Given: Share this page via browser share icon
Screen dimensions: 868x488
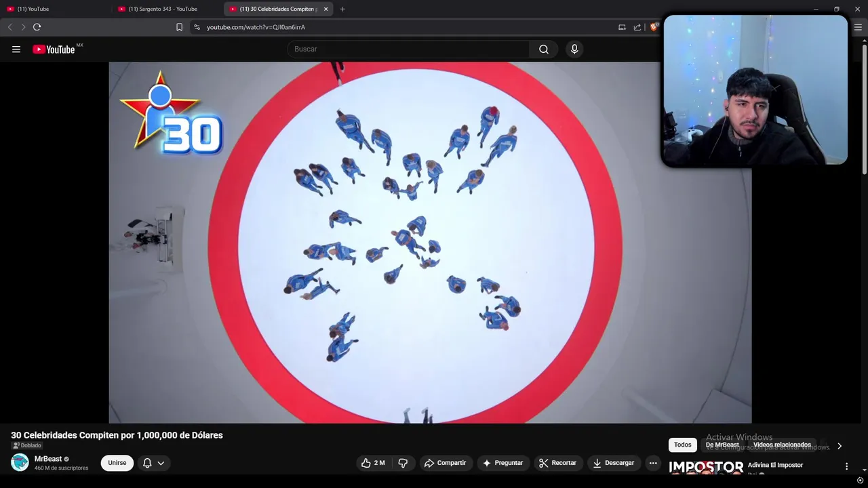Looking at the screenshot, I should [637, 27].
